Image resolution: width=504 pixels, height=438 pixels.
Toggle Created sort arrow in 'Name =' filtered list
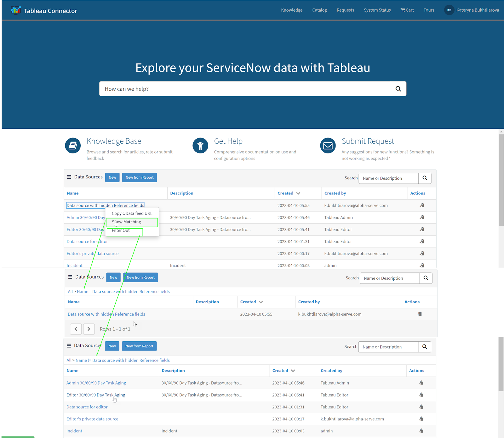[x=261, y=302]
